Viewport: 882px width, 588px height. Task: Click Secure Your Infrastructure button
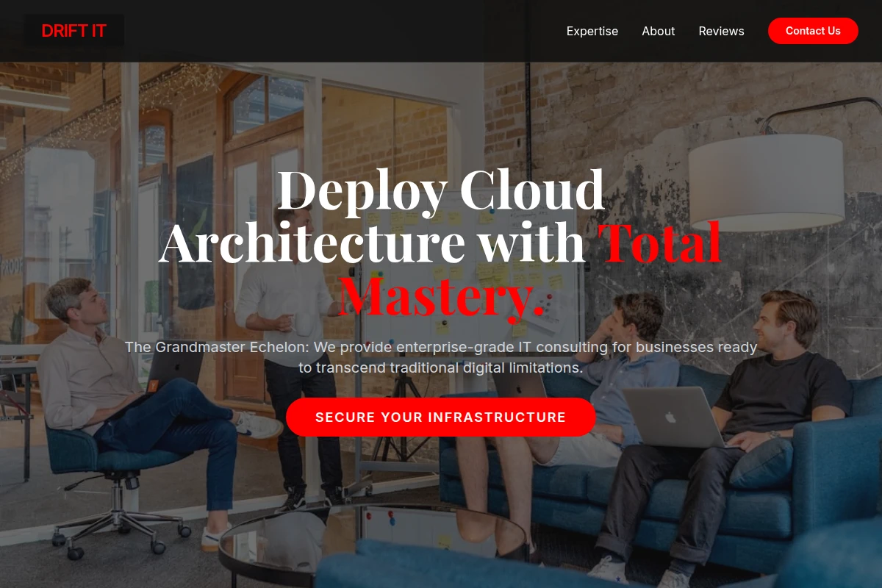point(440,417)
